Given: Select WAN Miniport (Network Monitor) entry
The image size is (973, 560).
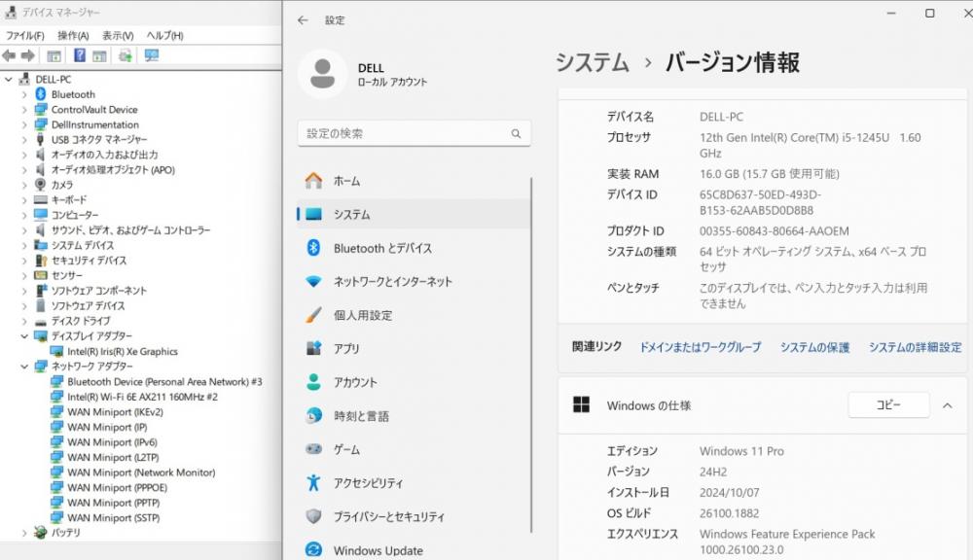Looking at the screenshot, I should click(141, 472).
